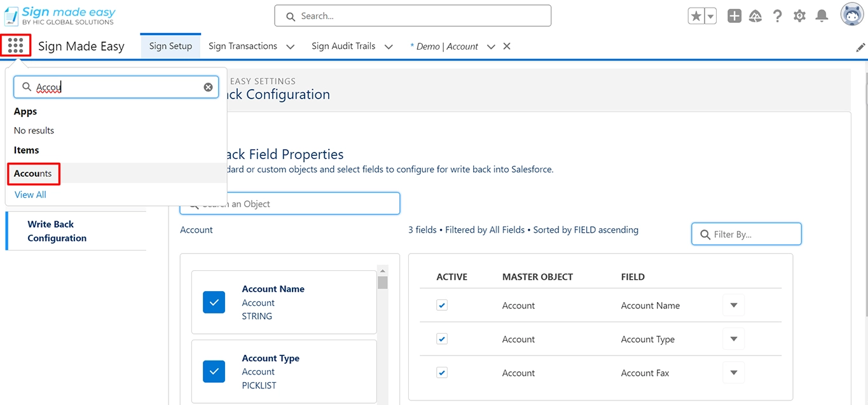868x405 pixels.
Task: Click the Account Name cell in the table
Action: [650, 306]
